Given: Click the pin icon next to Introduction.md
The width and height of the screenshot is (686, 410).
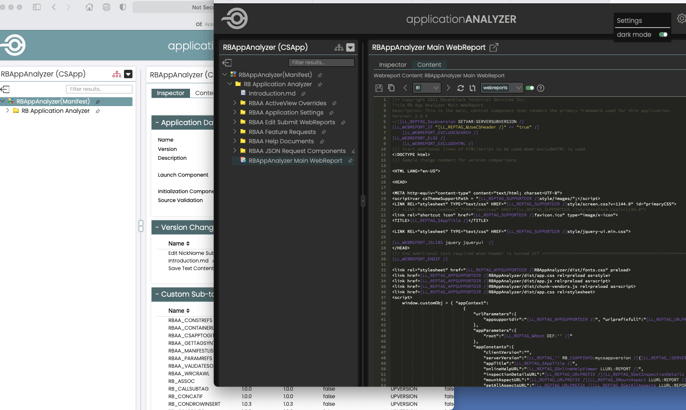Looking at the screenshot, I should tap(303, 94).
